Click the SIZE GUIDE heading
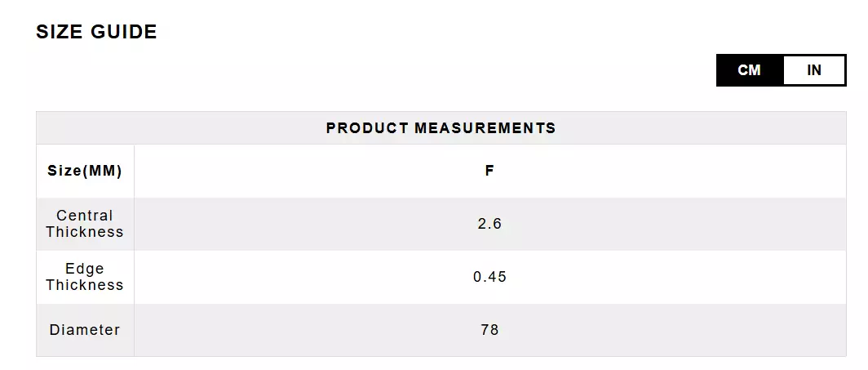 point(96,32)
